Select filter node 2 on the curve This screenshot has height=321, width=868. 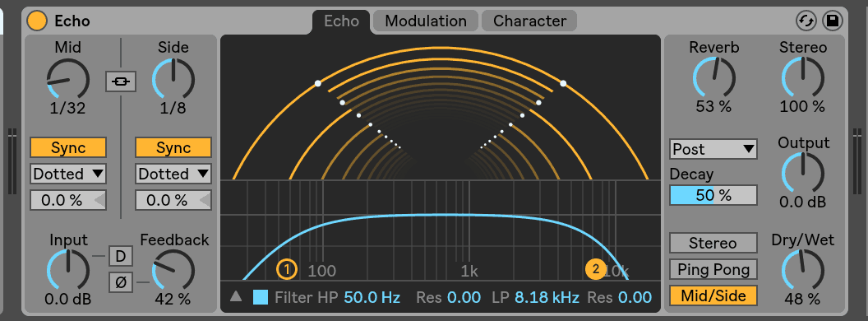click(596, 269)
